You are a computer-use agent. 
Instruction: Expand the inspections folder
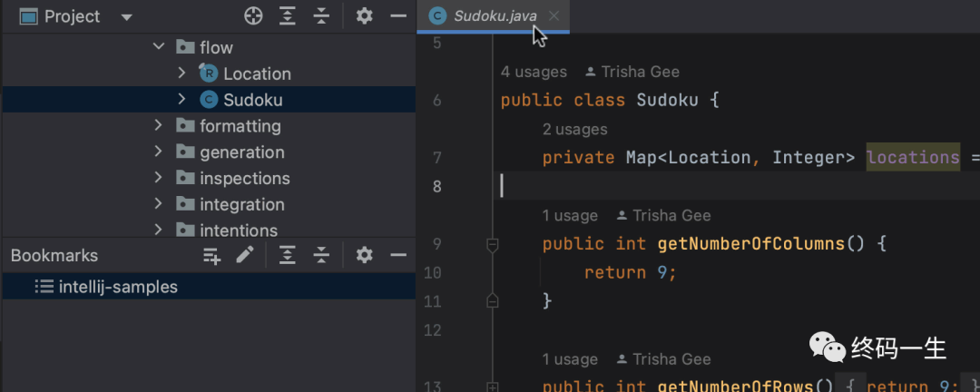(x=159, y=178)
